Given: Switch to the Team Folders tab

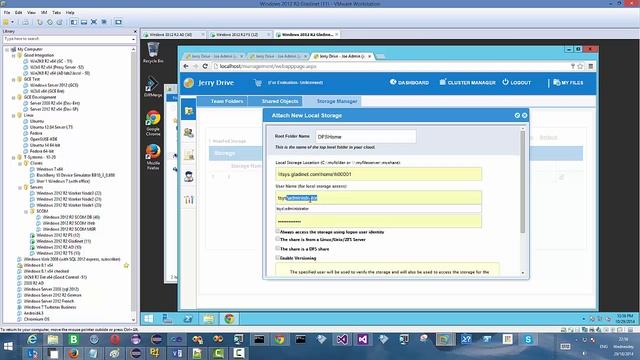Looking at the screenshot, I should pyautogui.click(x=223, y=101).
